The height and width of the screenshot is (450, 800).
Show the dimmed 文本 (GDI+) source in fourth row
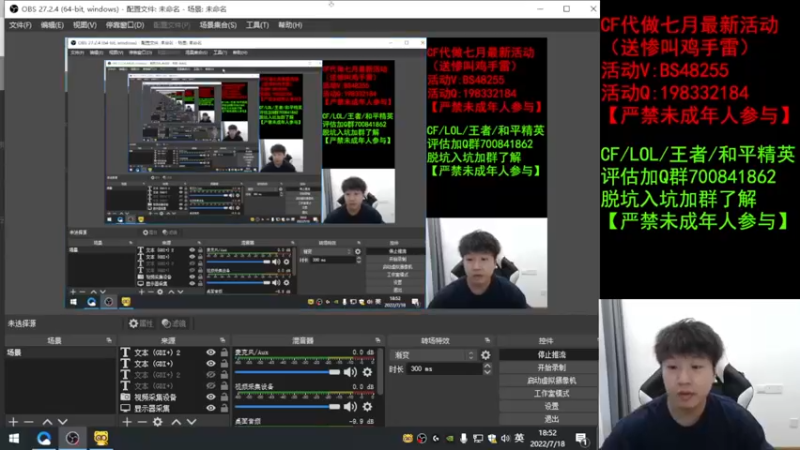pos(211,386)
